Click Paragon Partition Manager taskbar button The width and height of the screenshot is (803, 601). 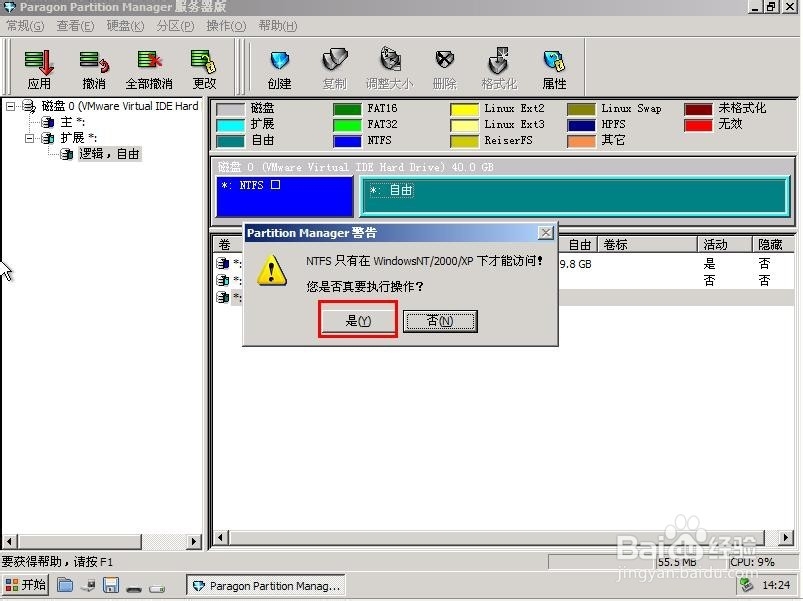[x=266, y=586]
